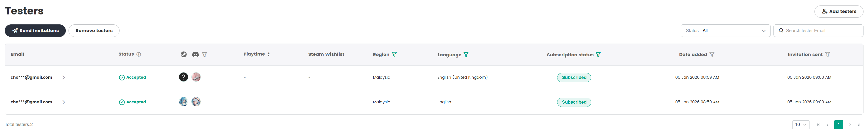Open the Status All dropdown
This screenshot has width=868, height=136.
[x=725, y=31]
